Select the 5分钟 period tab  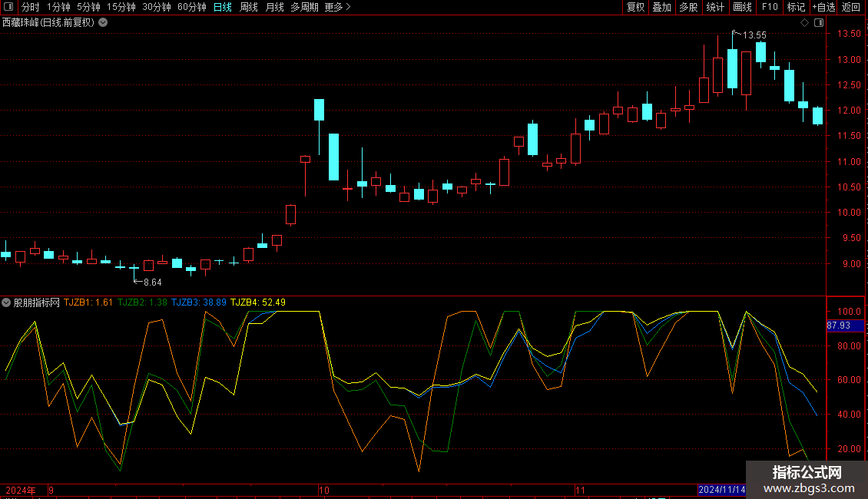click(88, 7)
